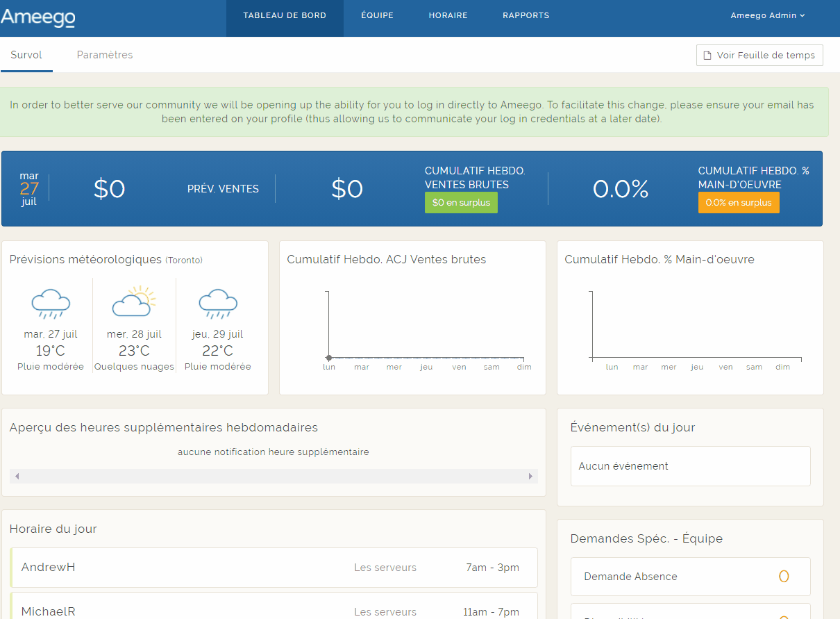This screenshot has width=840, height=619.
Task: Open the Tableau de bord menu
Action: [x=285, y=16]
